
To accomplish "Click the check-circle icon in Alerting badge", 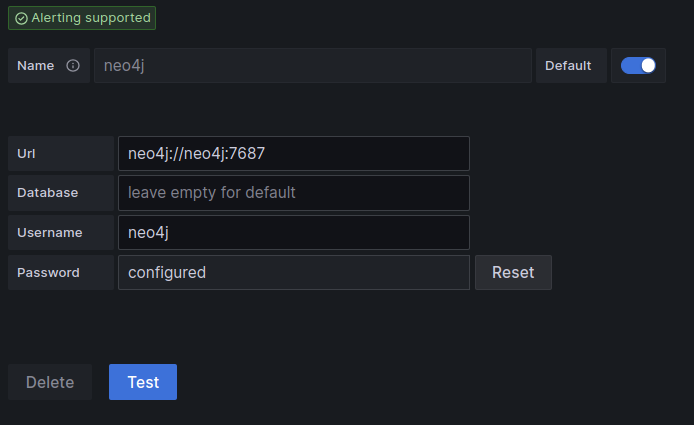I will (x=21, y=18).
